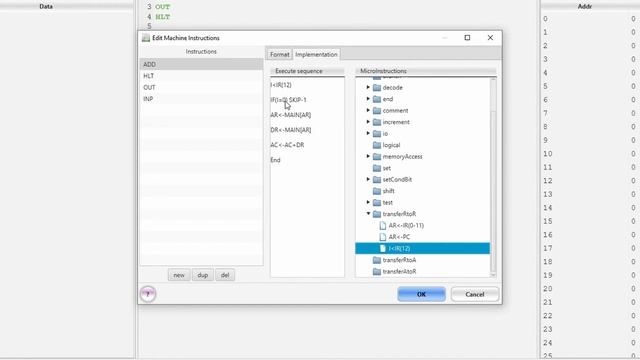Select the OUT instruction in the list
The height and width of the screenshot is (360, 640).
(201, 87)
